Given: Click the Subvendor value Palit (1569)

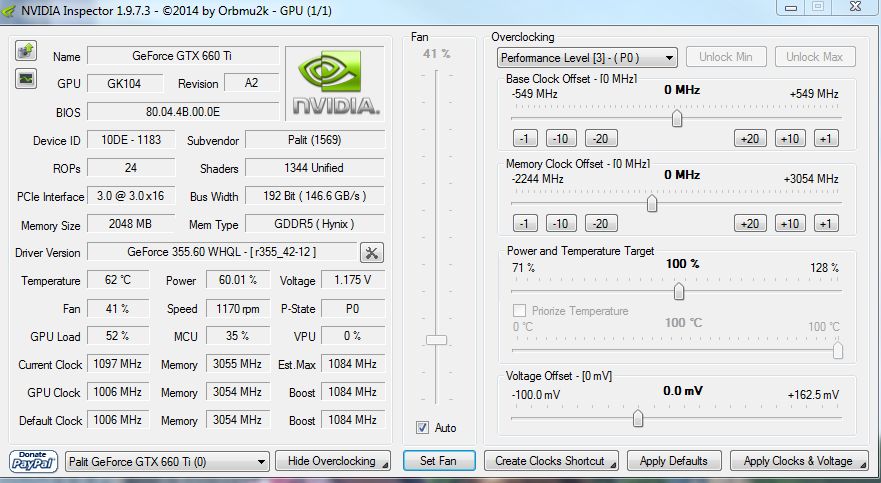Looking at the screenshot, I should coord(315,140).
